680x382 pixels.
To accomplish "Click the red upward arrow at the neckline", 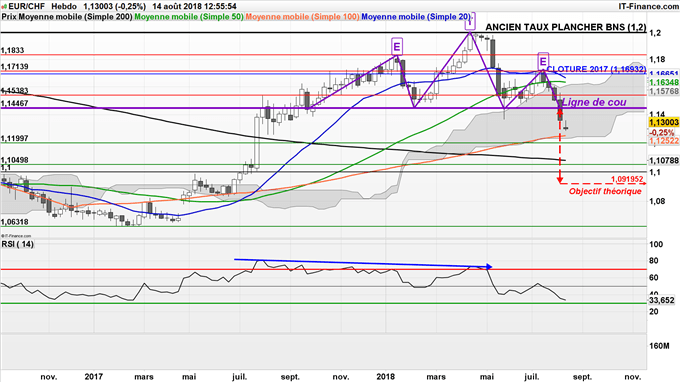I will coord(560,111).
